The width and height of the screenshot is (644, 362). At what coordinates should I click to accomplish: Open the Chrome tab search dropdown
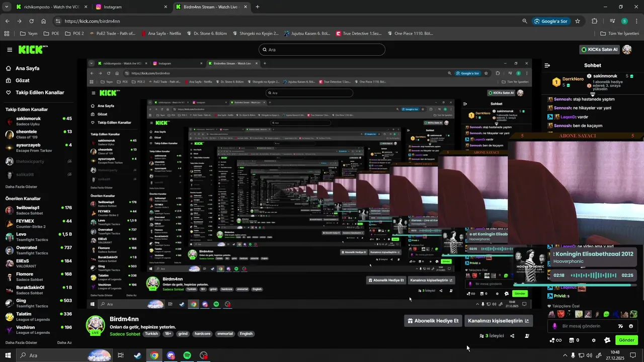(7, 7)
